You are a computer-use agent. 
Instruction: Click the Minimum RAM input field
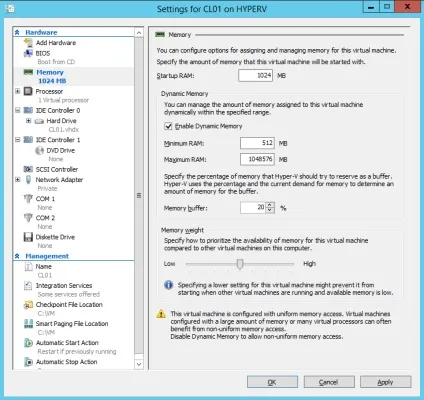(x=257, y=143)
